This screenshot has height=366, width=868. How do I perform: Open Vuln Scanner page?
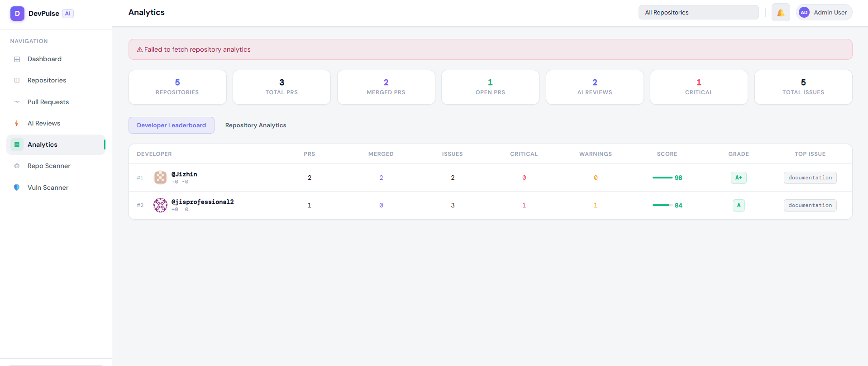tap(56, 188)
